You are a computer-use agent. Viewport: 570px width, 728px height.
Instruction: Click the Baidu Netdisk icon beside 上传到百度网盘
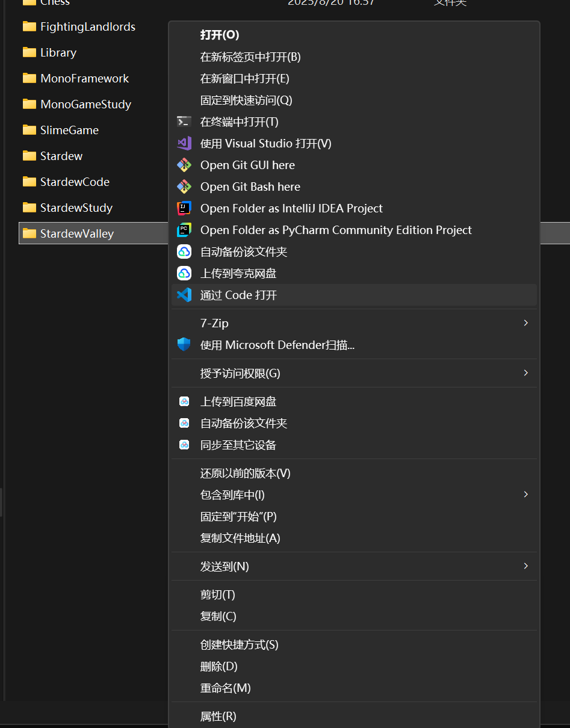(184, 401)
